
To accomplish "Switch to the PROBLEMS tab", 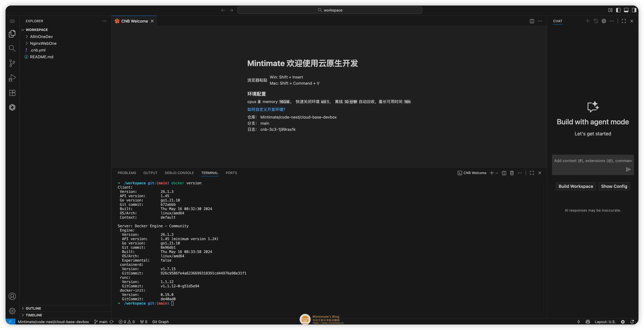I will click(x=127, y=173).
